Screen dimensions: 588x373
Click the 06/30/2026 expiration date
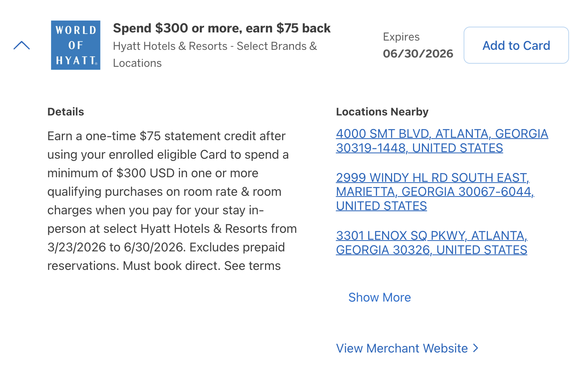[x=418, y=54]
